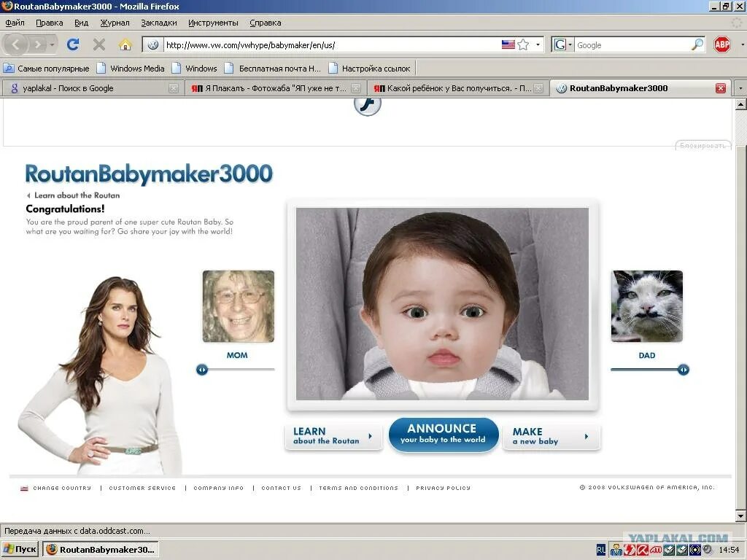Click the TERMS AND CONDITIONS footer link
This screenshot has width=747, height=560.
coord(358,488)
